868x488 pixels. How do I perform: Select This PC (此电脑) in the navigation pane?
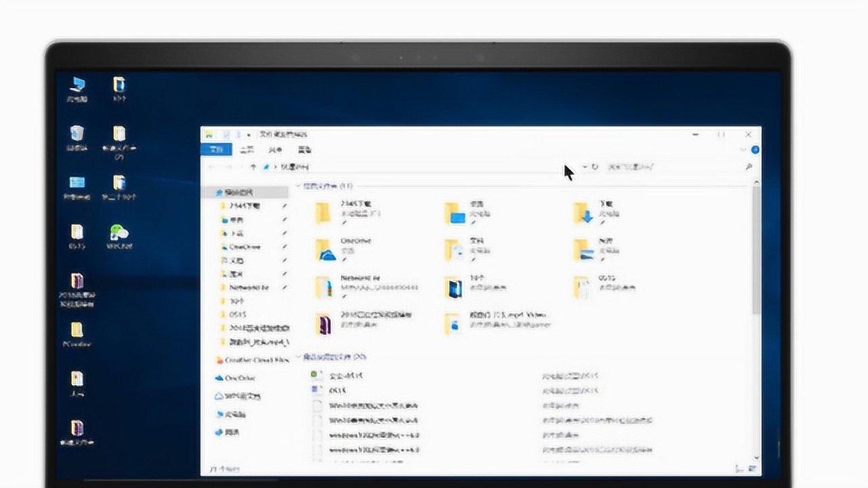tap(231, 414)
